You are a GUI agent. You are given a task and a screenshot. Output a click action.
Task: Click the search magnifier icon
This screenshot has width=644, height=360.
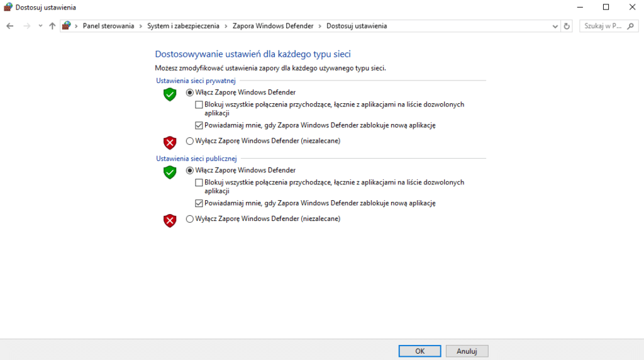631,26
